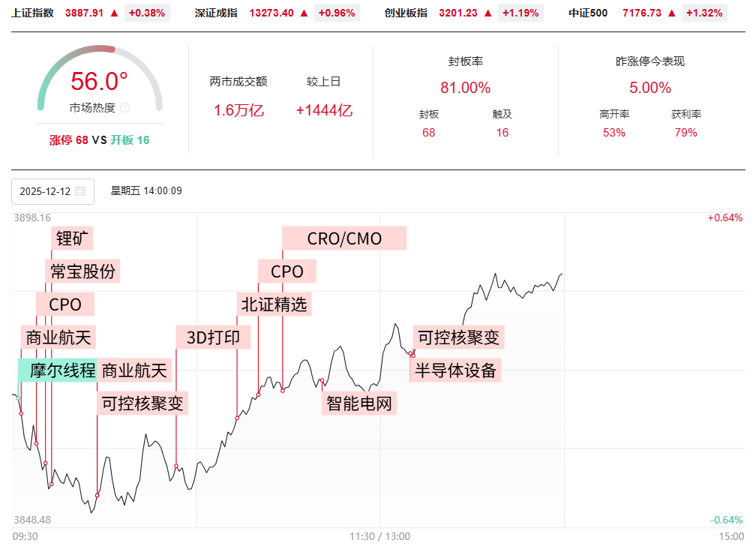Open the 上证指数 index name

(x=33, y=13)
